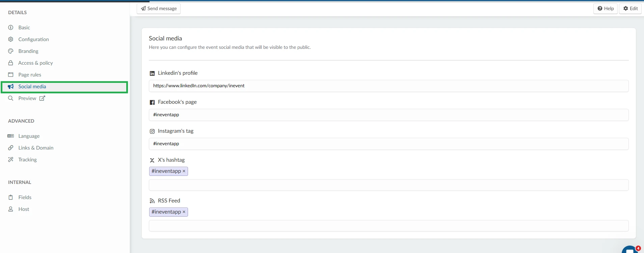Screen dimensions: 644x253
Task: Select Access & policy in sidebar
Action: click(35, 63)
